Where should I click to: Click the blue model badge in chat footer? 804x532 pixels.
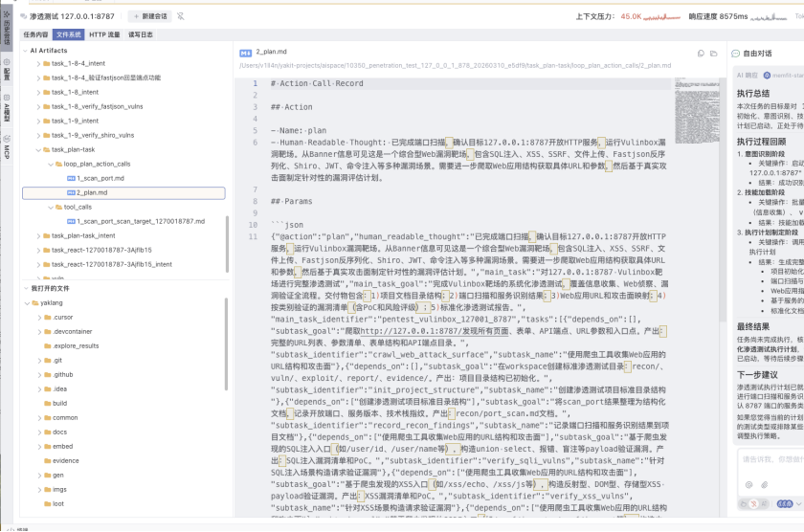(785, 504)
